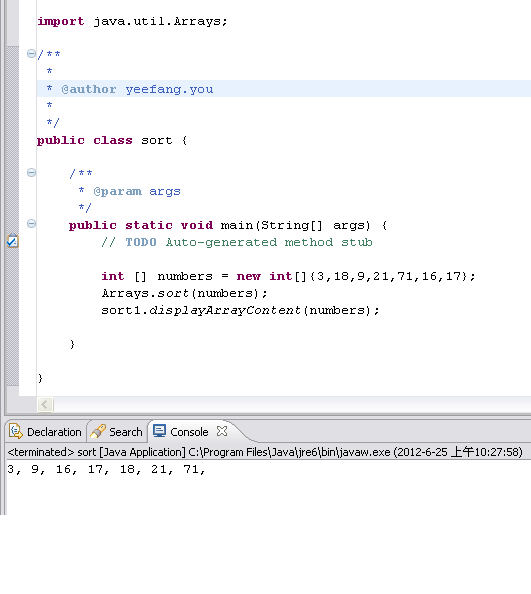Click the TODO Auto-generated method stub comment
531x594 pixels.
coord(237,242)
